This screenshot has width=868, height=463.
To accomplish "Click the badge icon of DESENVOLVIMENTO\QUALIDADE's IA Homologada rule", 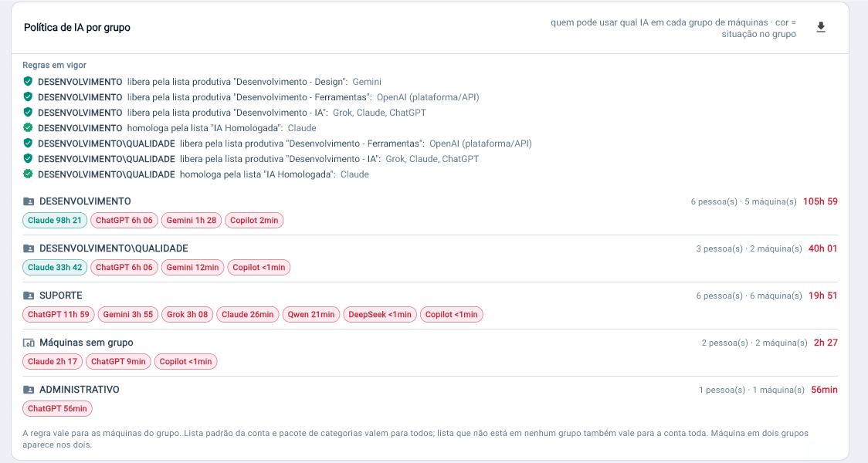I will point(28,174).
